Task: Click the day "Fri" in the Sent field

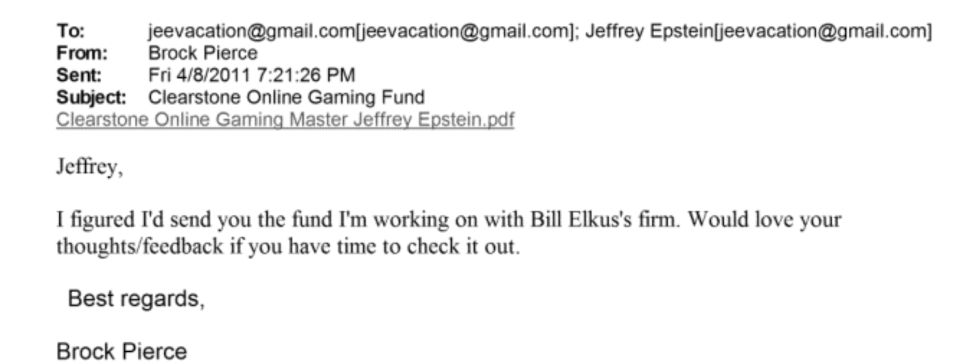Action: pos(159,75)
